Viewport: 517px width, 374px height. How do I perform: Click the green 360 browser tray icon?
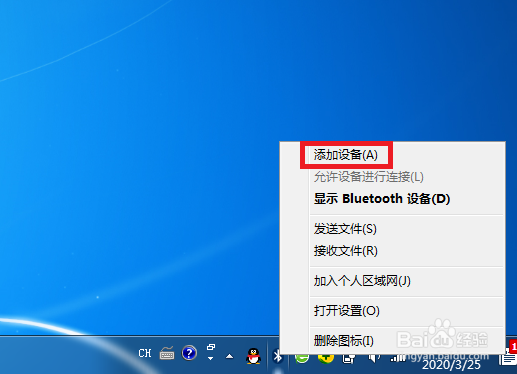[302, 359]
